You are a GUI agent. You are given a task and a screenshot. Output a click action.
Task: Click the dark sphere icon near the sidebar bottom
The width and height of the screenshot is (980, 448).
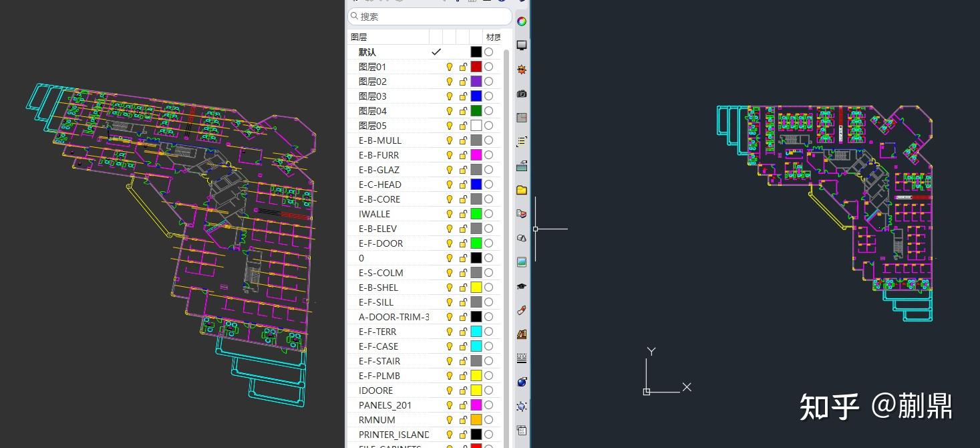point(521,382)
